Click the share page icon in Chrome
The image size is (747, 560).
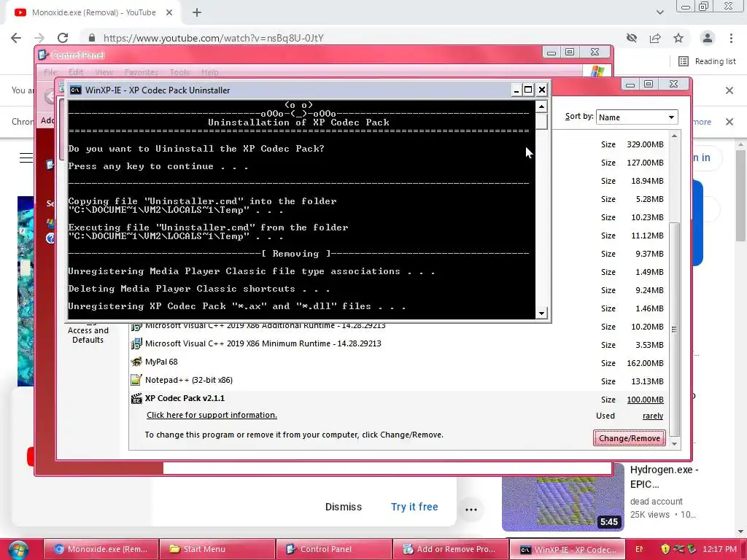coord(655,38)
